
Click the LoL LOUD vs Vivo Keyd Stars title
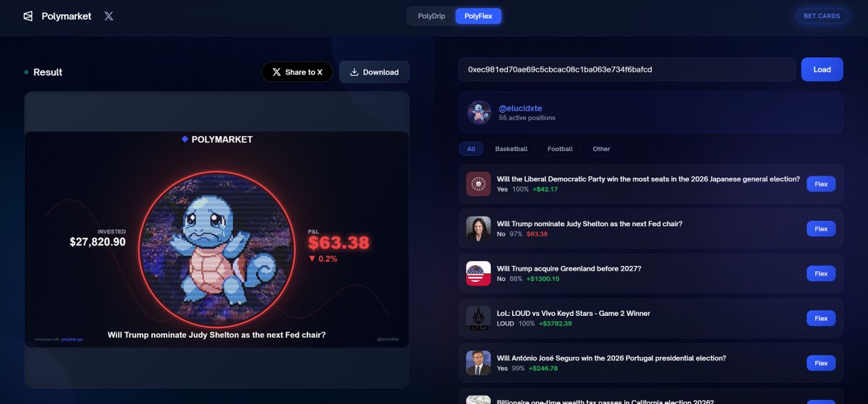(574, 314)
